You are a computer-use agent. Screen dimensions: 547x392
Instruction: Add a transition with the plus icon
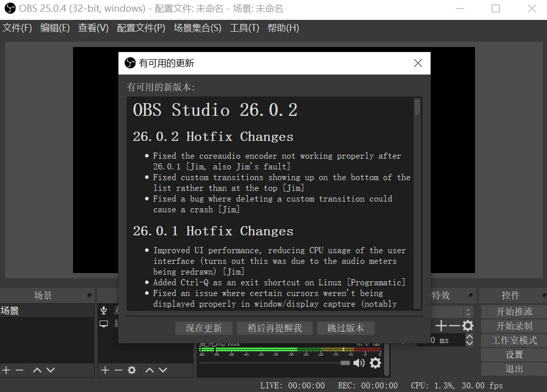tap(441, 326)
